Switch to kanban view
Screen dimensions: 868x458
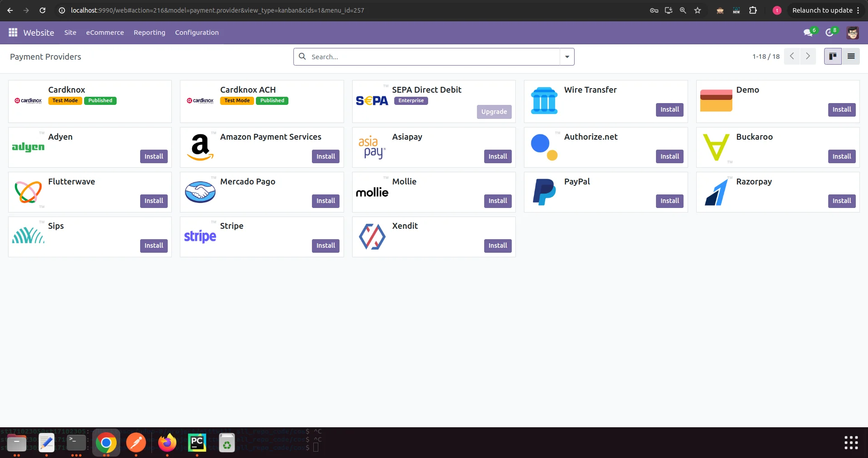833,57
